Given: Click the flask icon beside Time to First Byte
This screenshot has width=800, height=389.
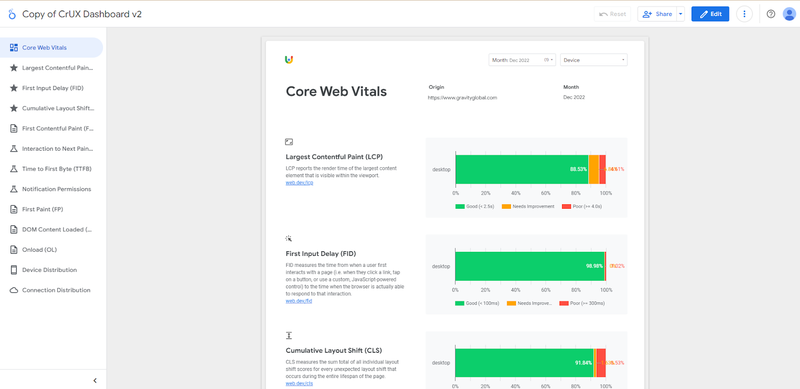Looking at the screenshot, I should [x=14, y=168].
